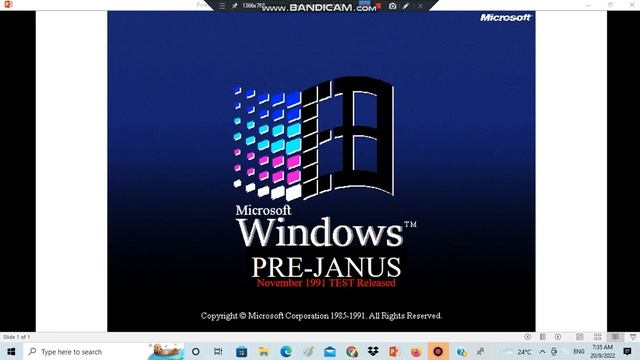Click the Windows PRE-JANUS slide image
The image size is (640, 360).
[321, 171]
